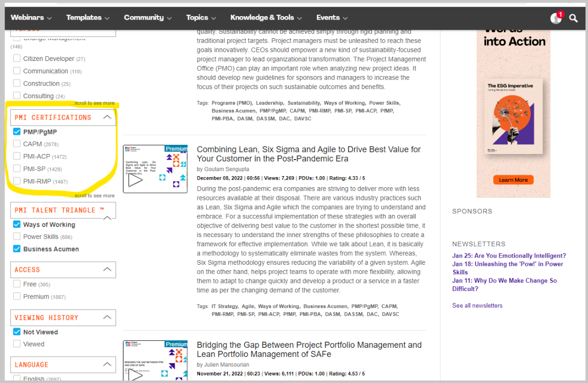Click the Learn More button on the ad
The width and height of the screenshot is (588, 383).
[513, 180]
